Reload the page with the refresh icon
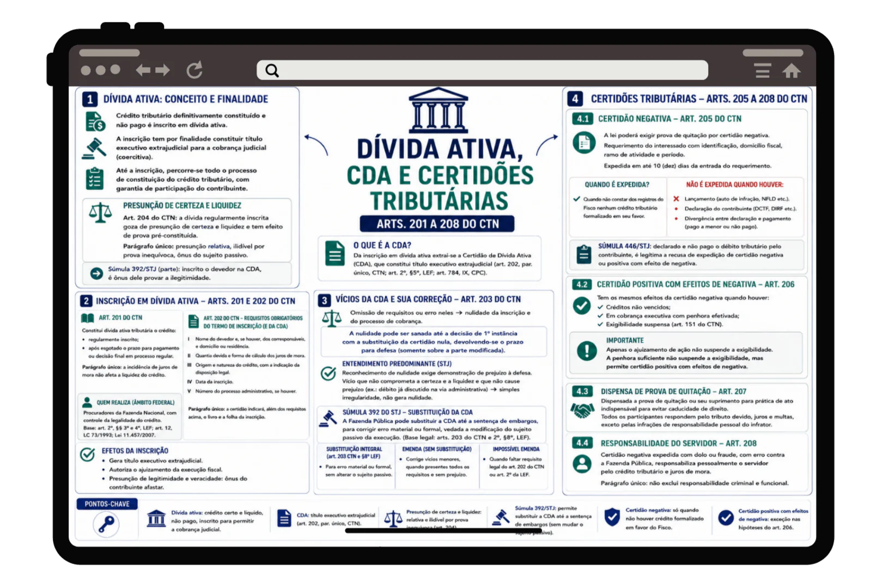 click(194, 70)
